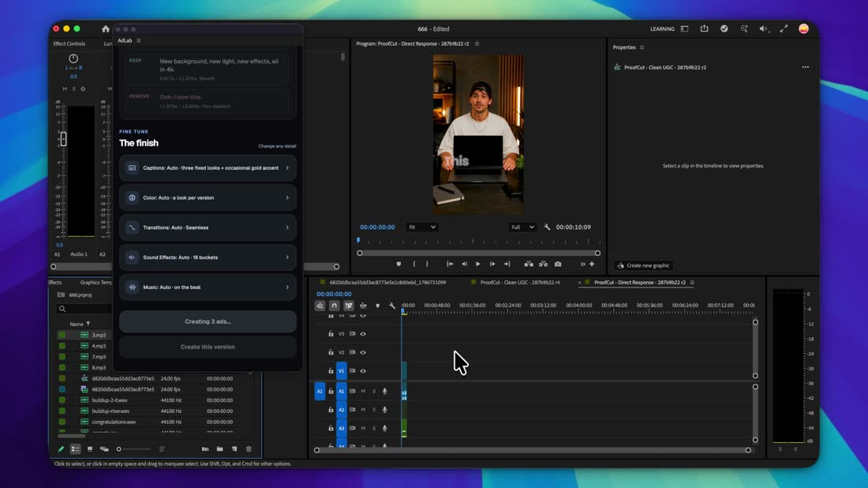Toggle A1 source patching button
Screen dimensions: 868x488
[x=320, y=392]
